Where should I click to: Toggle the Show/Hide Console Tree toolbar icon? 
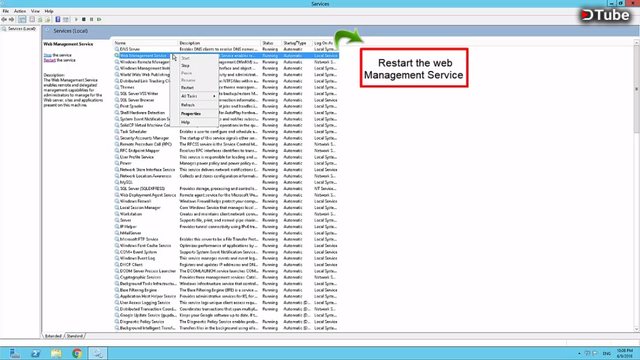coord(22,19)
